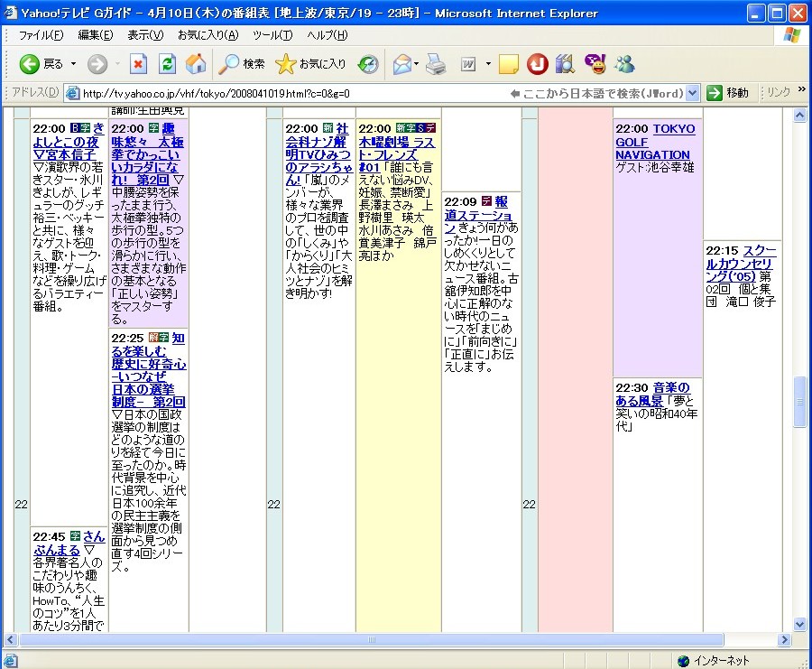Launch Yahoo Messenger smiley icon

coord(595,64)
